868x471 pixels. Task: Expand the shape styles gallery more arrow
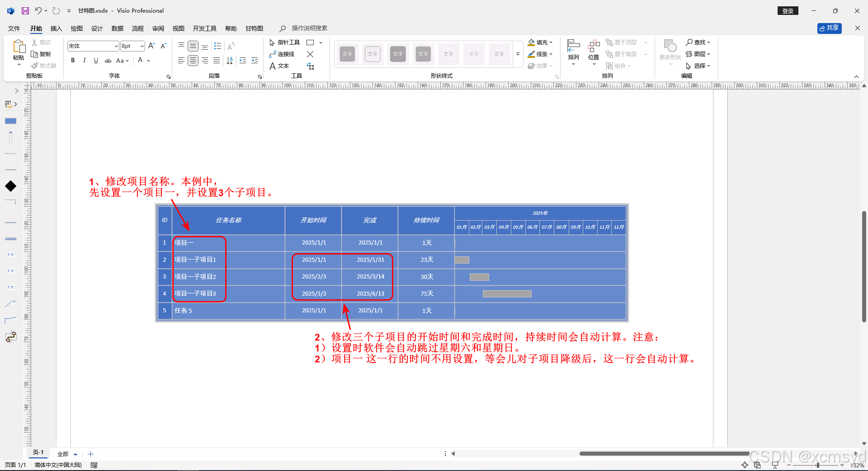(x=518, y=54)
